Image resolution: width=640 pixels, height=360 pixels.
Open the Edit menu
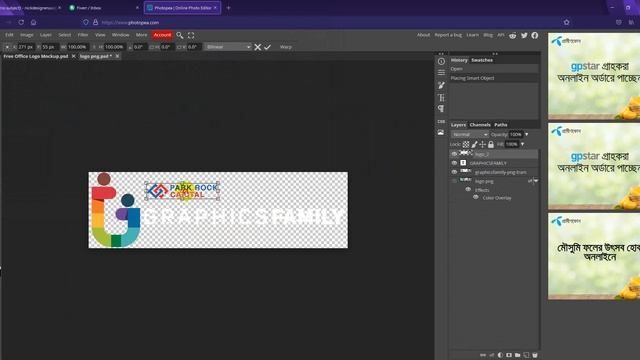coord(9,35)
